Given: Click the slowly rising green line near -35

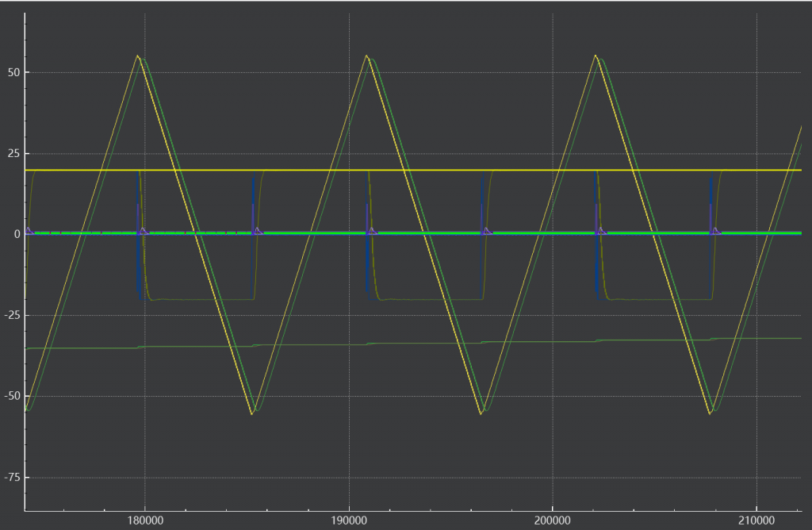Looking at the screenshot, I should coord(413,343).
